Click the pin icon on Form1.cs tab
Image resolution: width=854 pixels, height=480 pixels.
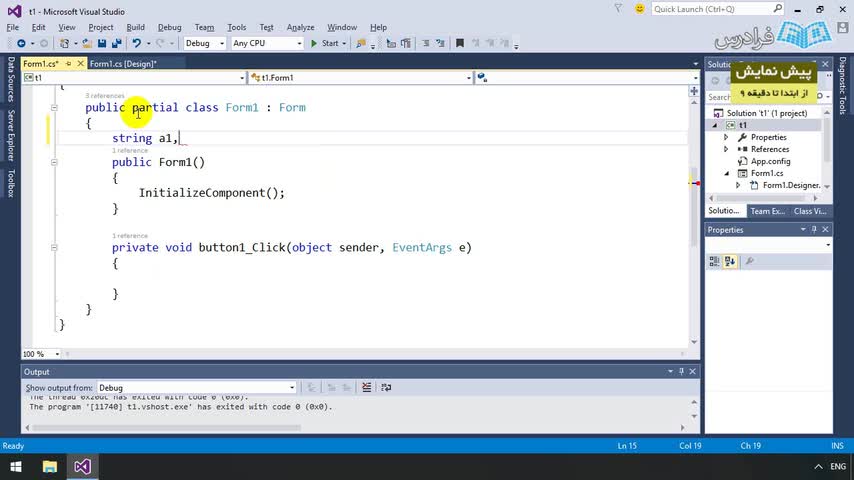69,64
